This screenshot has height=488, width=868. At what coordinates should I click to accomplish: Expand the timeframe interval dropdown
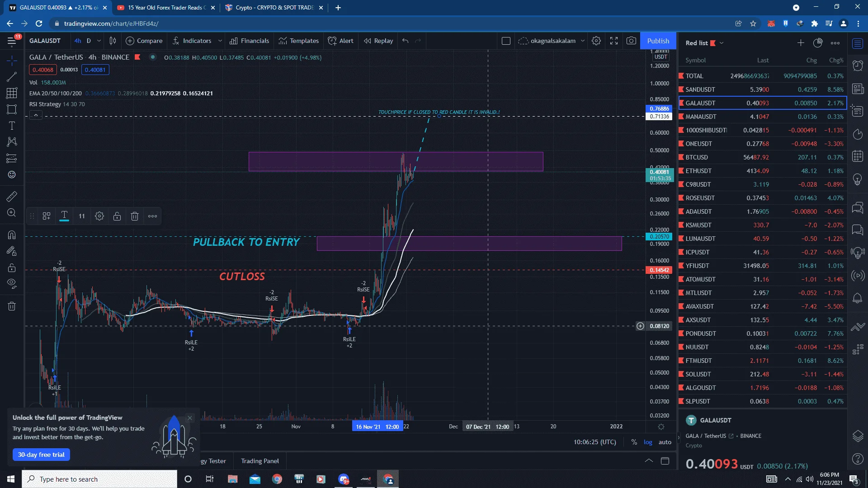(99, 41)
